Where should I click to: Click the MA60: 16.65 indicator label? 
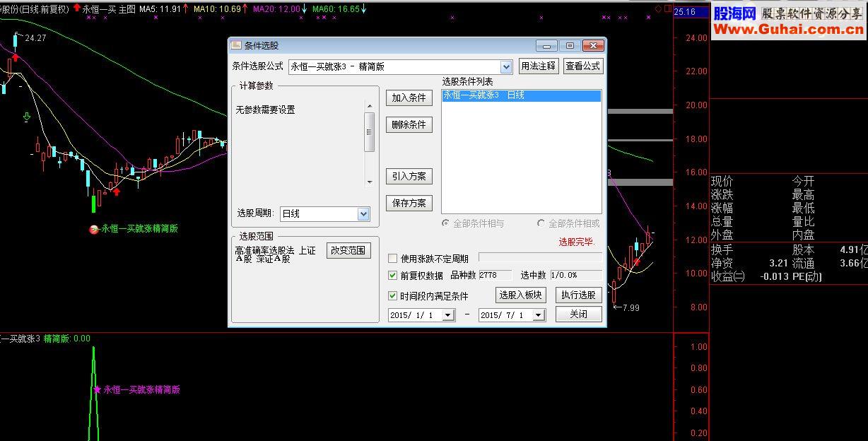point(336,9)
